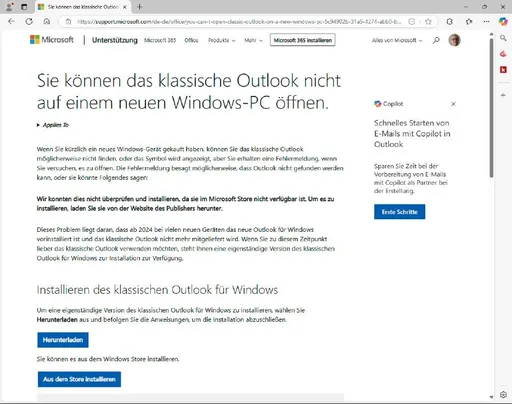Open the tab actions menu icon
The height and width of the screenshot is (404, 512).
[24, 7]
